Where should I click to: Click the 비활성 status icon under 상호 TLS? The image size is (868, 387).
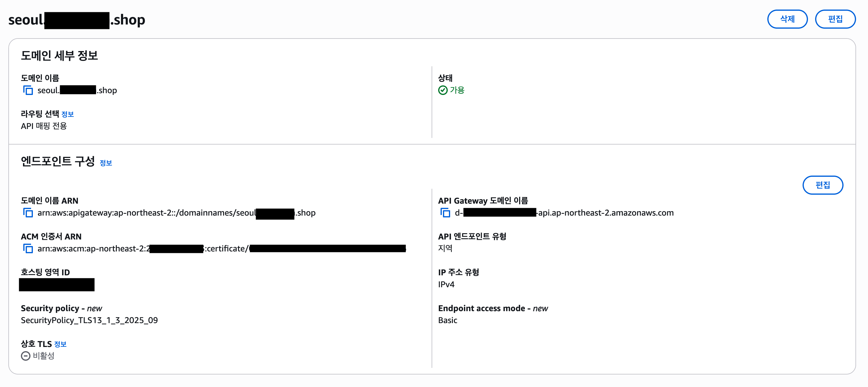pos(26,356)
